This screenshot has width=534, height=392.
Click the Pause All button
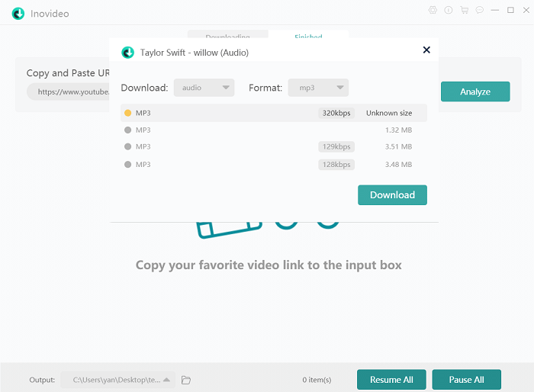pos(467,379)
